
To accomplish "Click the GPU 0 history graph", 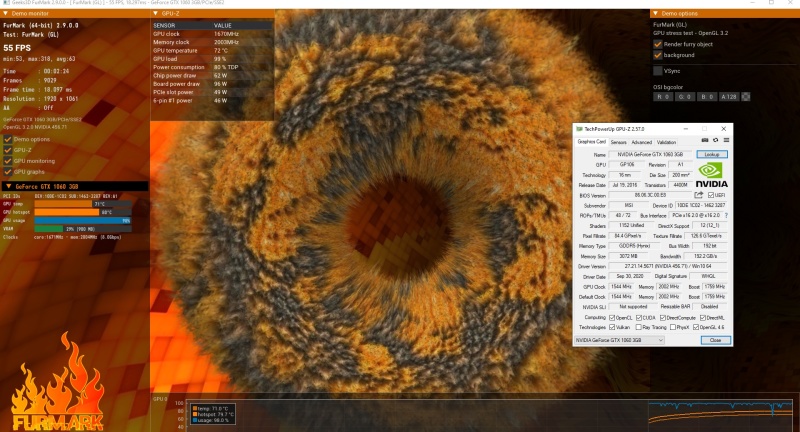I will (489, 416).
